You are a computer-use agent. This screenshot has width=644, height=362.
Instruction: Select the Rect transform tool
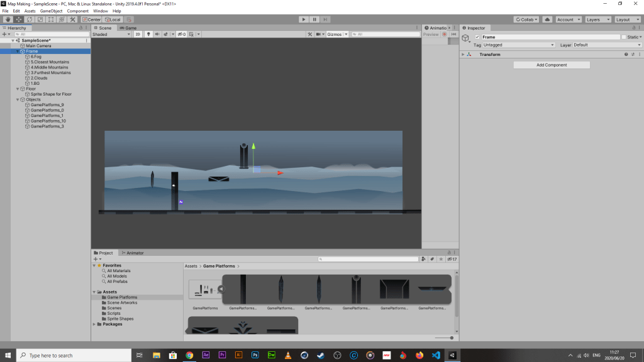coord(51,19)
